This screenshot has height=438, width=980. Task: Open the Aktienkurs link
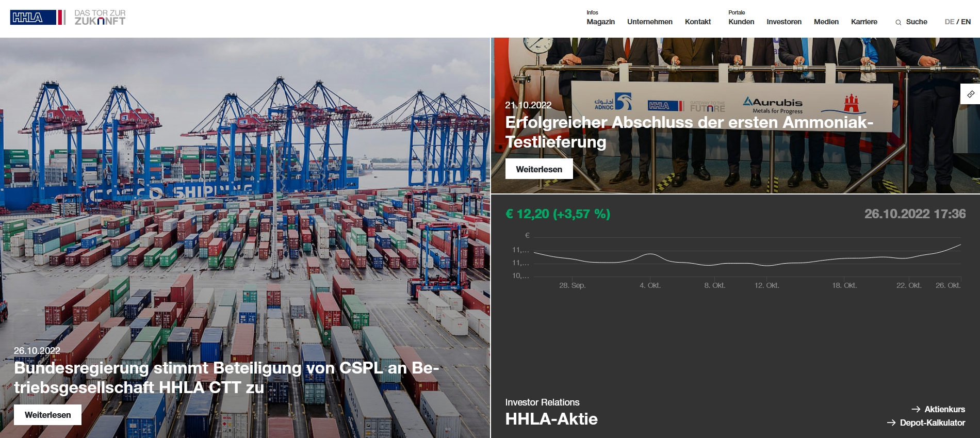pyautogui.click(x=944, y=409)
